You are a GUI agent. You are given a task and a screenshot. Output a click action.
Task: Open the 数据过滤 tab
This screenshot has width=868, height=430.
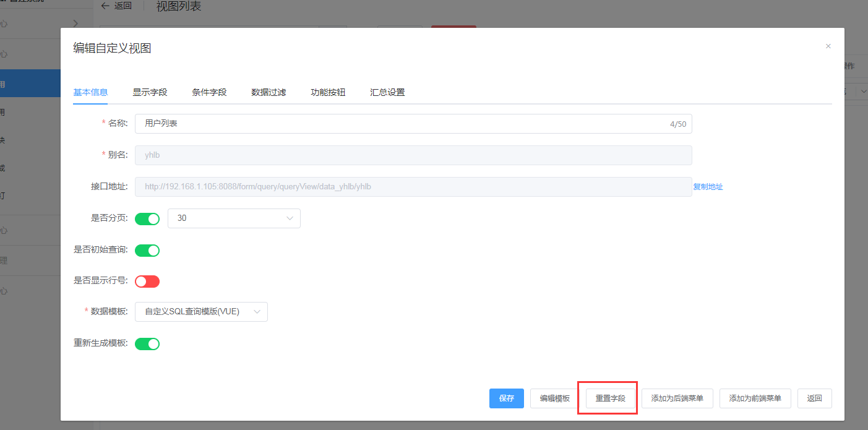pos(269,92)
